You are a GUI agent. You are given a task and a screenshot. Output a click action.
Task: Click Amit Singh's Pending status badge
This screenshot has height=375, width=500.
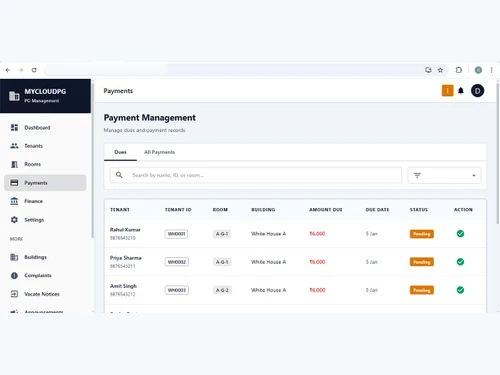tap(422, 290)
